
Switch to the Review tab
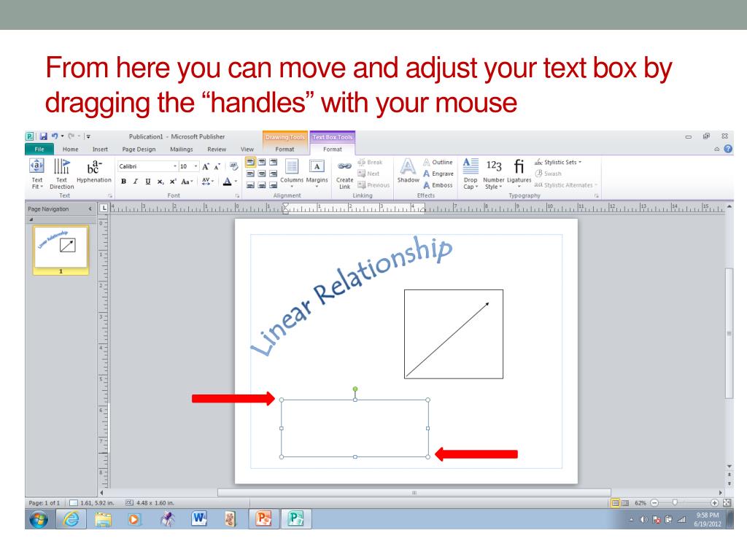217,149
